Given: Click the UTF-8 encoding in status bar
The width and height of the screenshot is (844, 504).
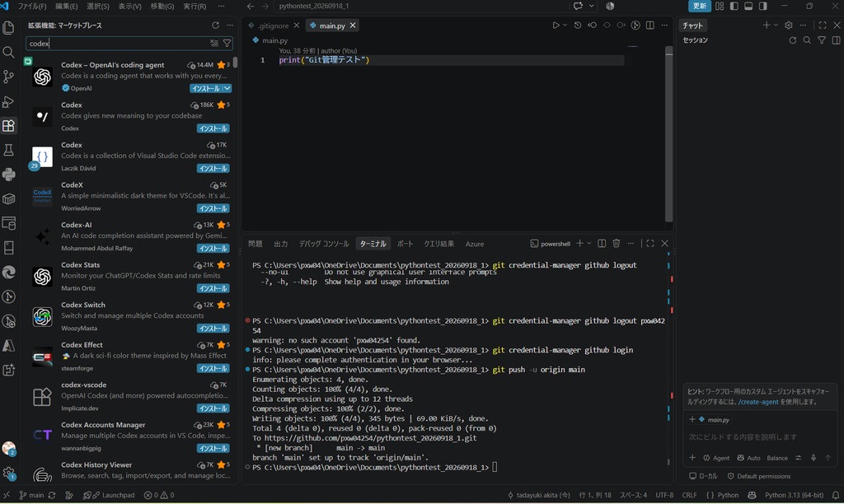Looking at the screenshot, I should (x=664, y=495).
